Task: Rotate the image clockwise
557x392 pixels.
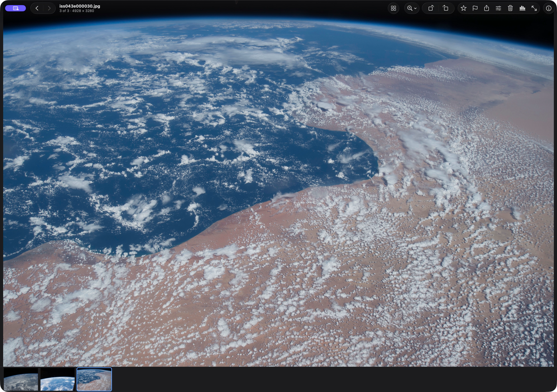Action: point(445,8)
